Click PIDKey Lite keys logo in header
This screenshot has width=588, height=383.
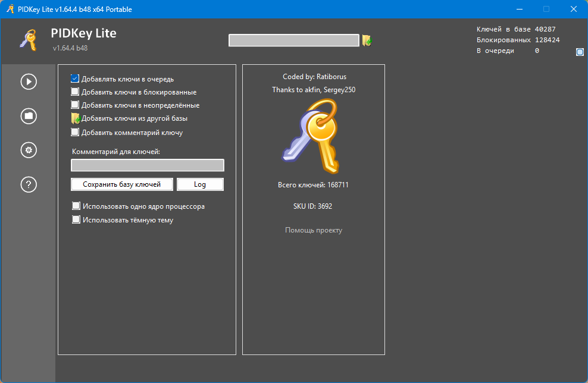click(29, 40)
